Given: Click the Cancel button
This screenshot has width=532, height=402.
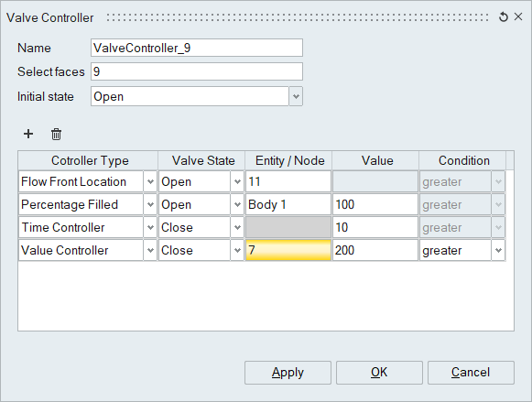Looking at the screenshot, I should click(471, 373).
